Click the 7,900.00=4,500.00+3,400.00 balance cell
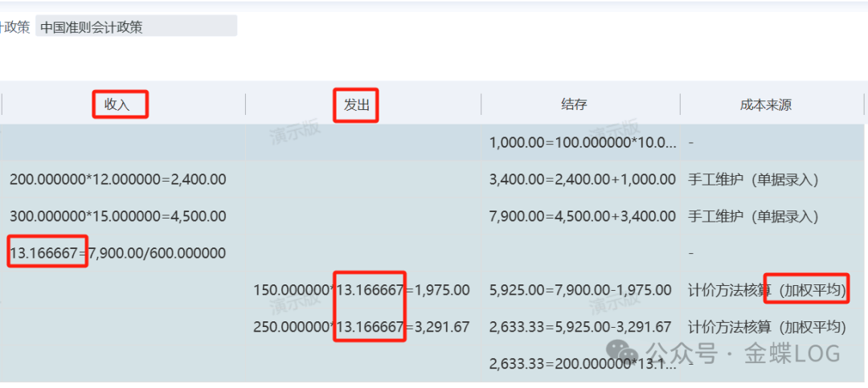This screenshot has height=388, width=868. [582, 216]
